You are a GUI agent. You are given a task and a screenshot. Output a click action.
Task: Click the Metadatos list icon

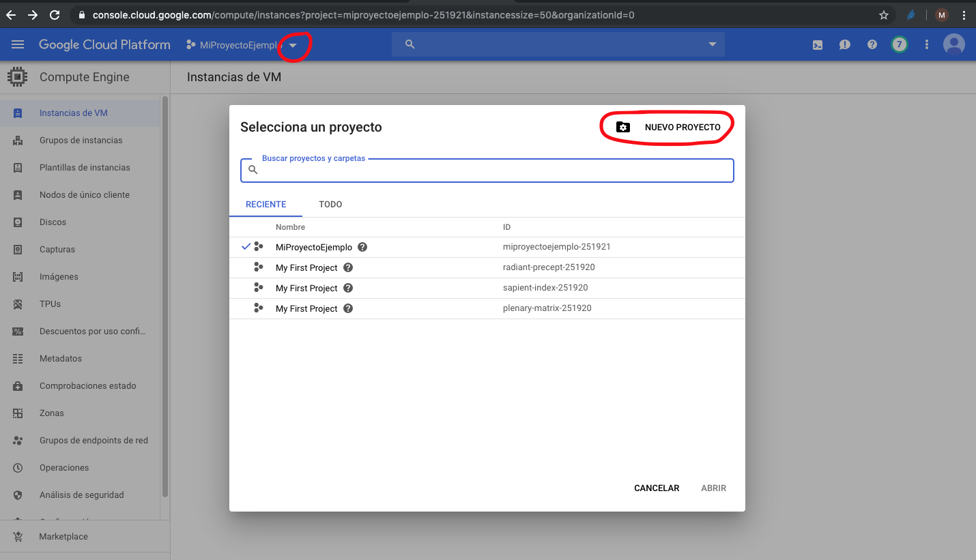18,359
